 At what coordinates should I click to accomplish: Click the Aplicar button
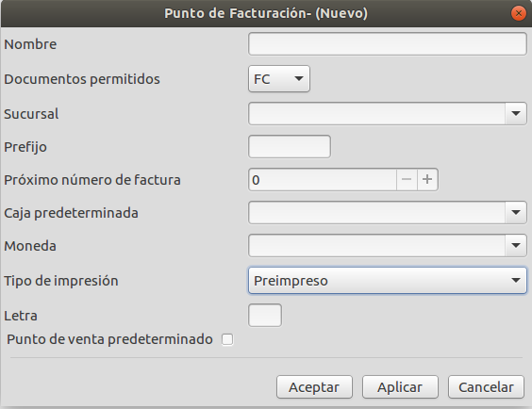(x=400, y=387)
